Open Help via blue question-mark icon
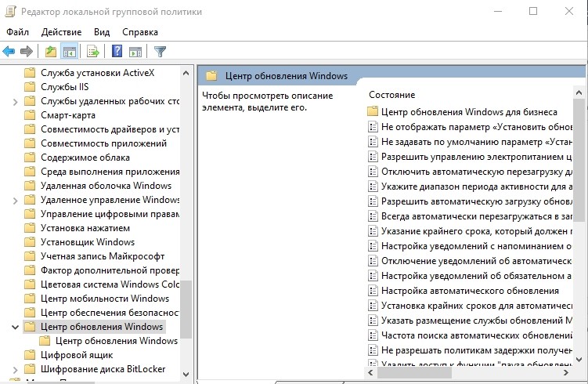588x384 pixels. tap(117, 51)
